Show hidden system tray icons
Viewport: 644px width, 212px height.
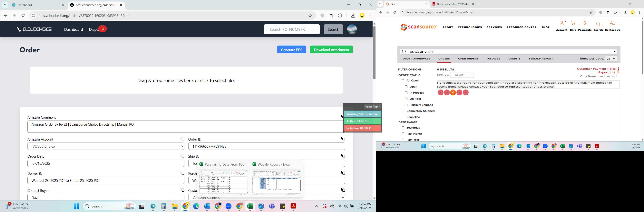317,206
